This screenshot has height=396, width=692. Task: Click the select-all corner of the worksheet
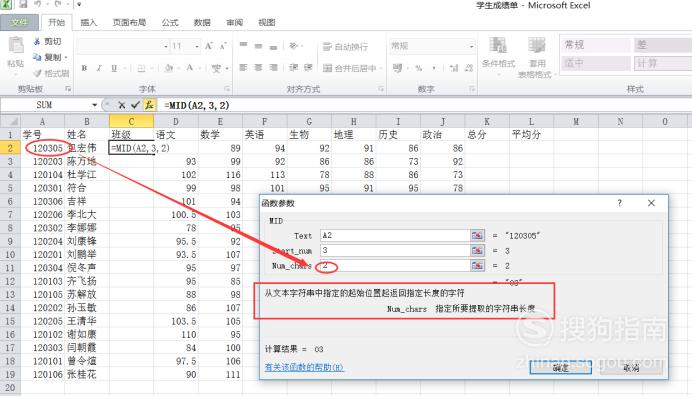pos(11,121)
